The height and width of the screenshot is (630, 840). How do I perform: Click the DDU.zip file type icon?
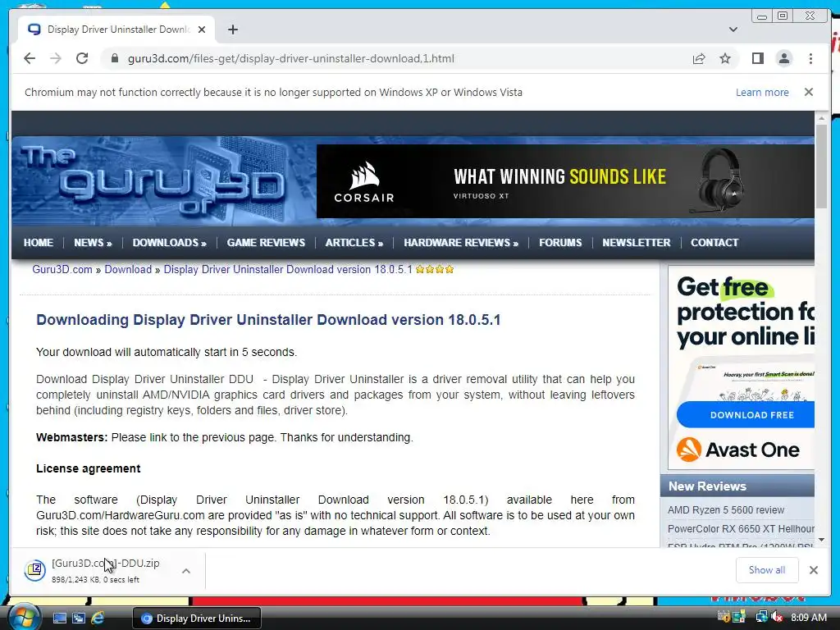click(34, 570)
